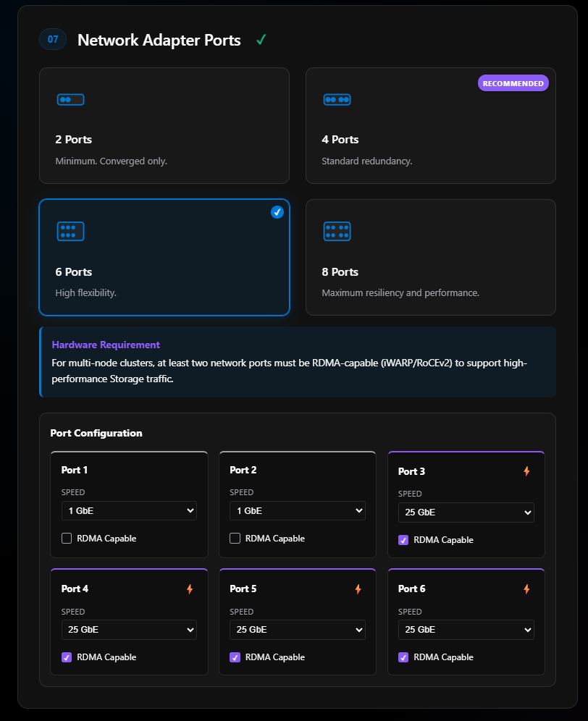Enable RDMA Capable for Port 2
Image resolution: width=588 pixels, height=721 pixels.
(235, 539)
